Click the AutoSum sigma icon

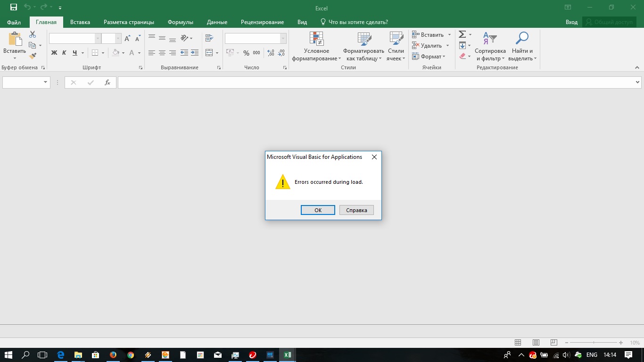tap(462, 34)
